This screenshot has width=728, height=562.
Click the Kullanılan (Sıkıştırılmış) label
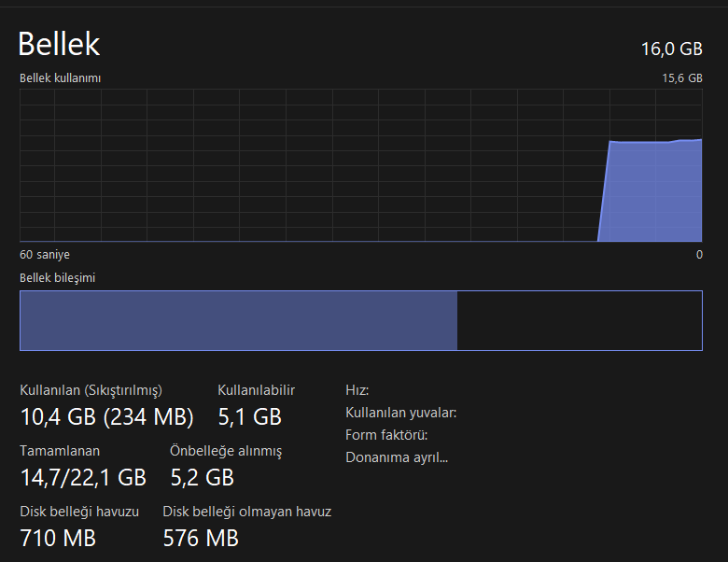click(91, 390)
